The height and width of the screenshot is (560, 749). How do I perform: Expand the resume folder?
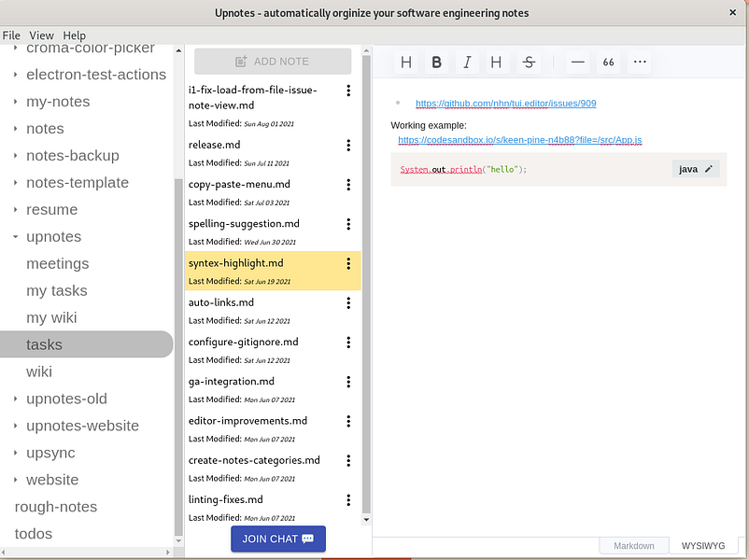coord(15,210)
